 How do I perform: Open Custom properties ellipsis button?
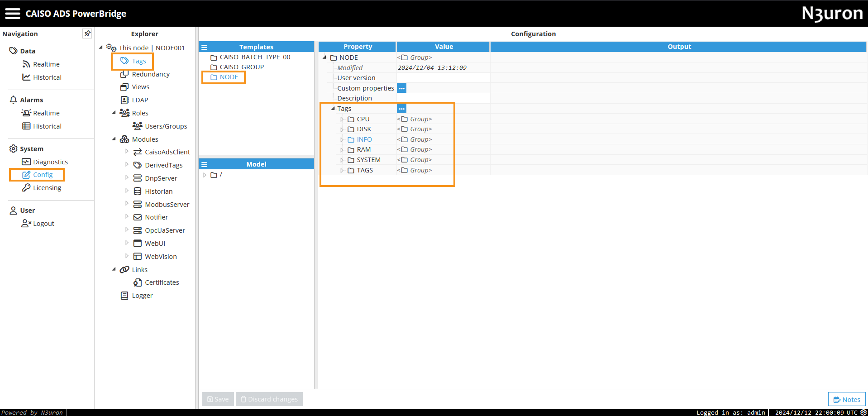[401, 88]
